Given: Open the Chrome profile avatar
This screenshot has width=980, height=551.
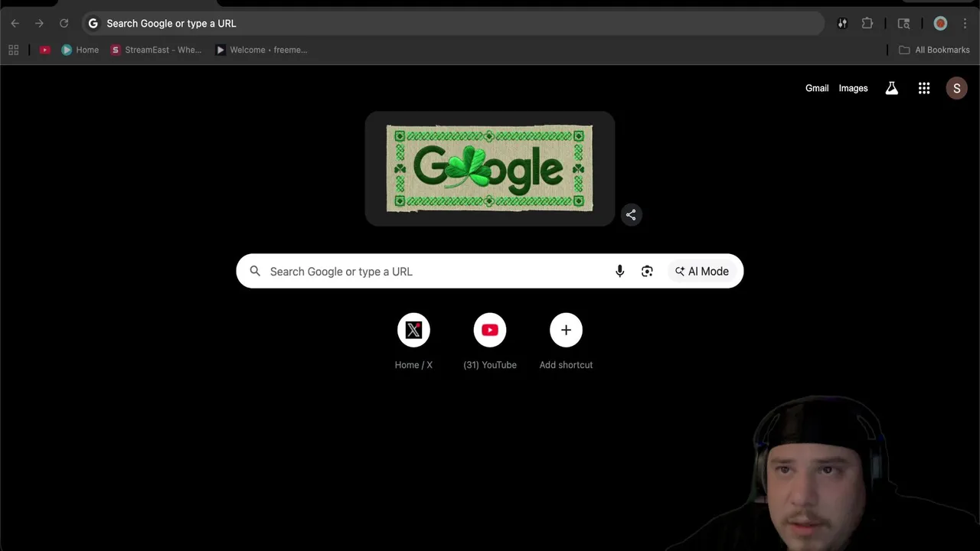Looking at the screenshot, I should pos(940,24).
